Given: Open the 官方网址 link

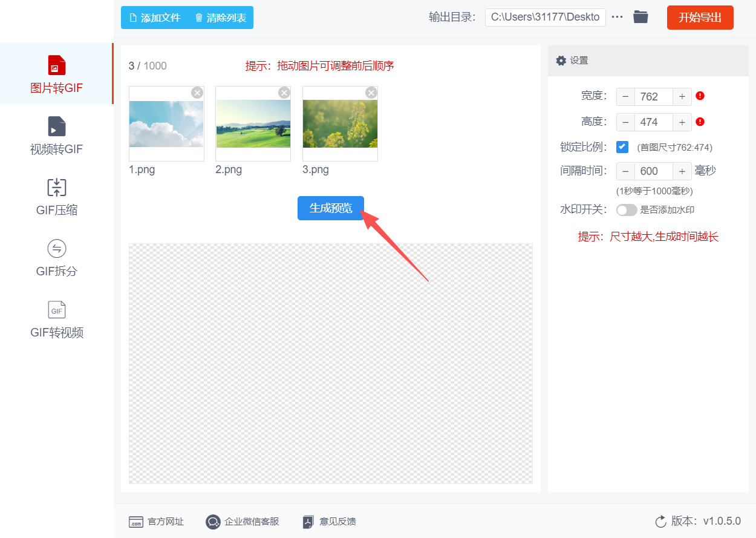Looking at the screenshot, I should pyautogui.click(x=156, y=522).
